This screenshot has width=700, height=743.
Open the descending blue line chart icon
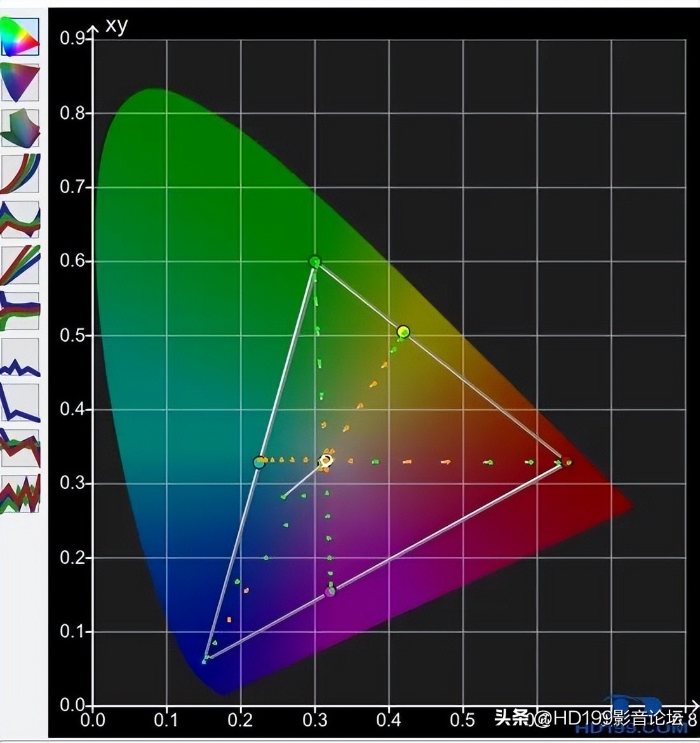pyautogui.click(x=20, y=403)
